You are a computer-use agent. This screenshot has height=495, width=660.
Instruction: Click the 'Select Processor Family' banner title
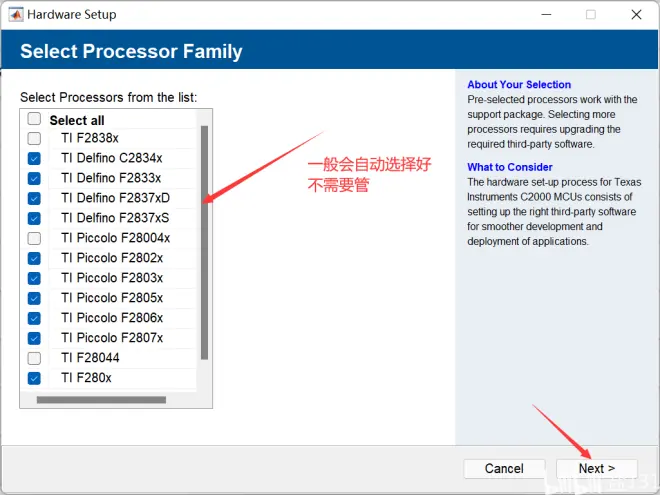(x=131, y=51)
